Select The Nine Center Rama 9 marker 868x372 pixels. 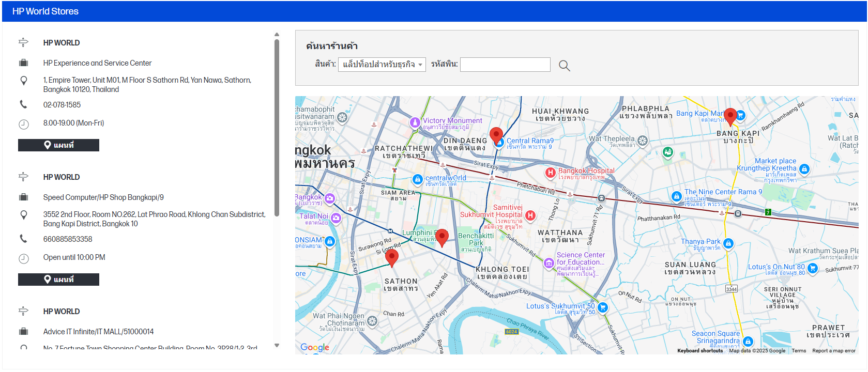coord(676,196)
